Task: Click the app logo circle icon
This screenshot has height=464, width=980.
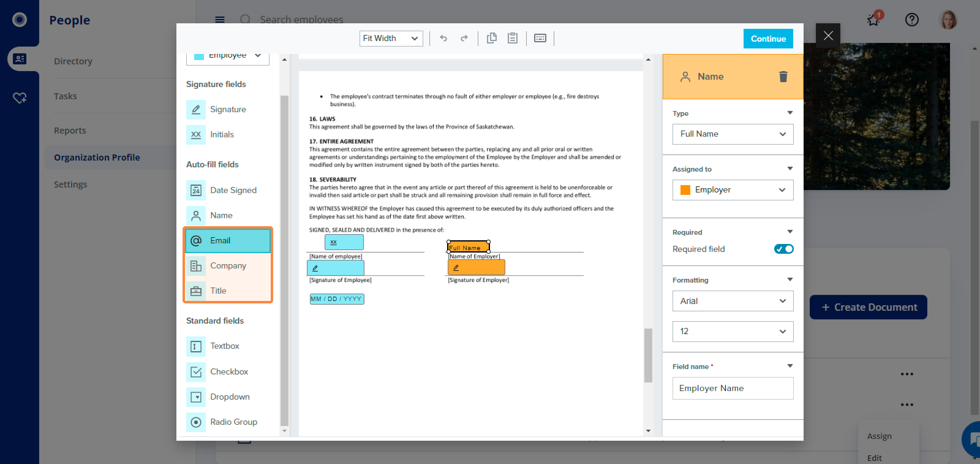Action: click(19, 19)
